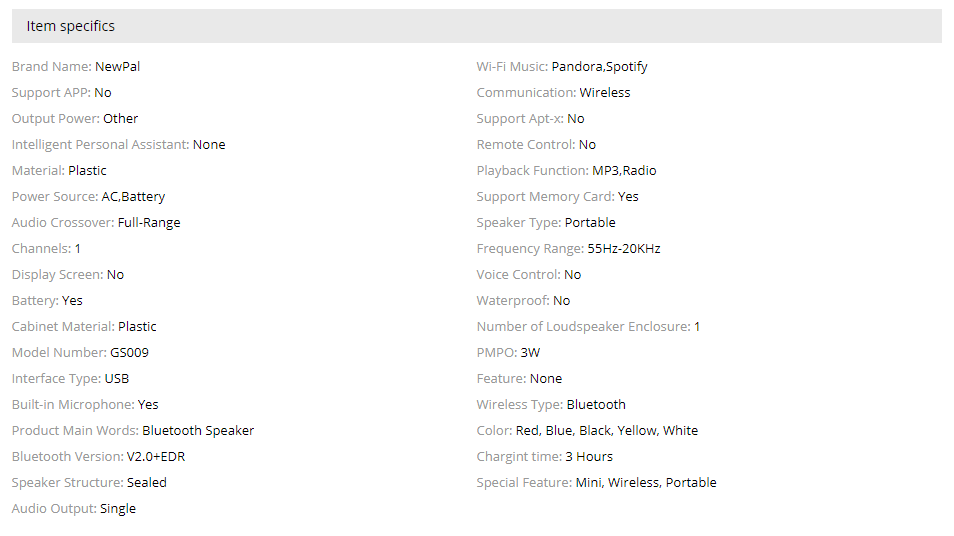Viewport: 954px width, 536px height.
Task: Click the Audio Output Single value
Action: [x=118, y=508]
